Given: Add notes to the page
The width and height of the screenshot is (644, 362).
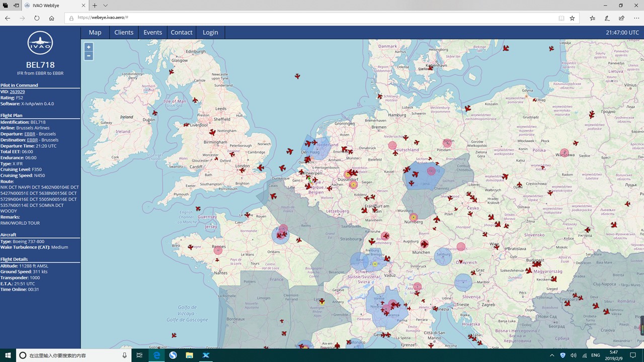Looking at the screenshot, I should coord(607,18).
